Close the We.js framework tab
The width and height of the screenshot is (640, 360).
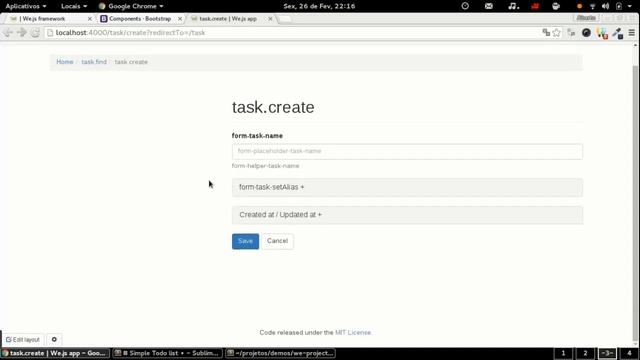click(x=90, y=19)
